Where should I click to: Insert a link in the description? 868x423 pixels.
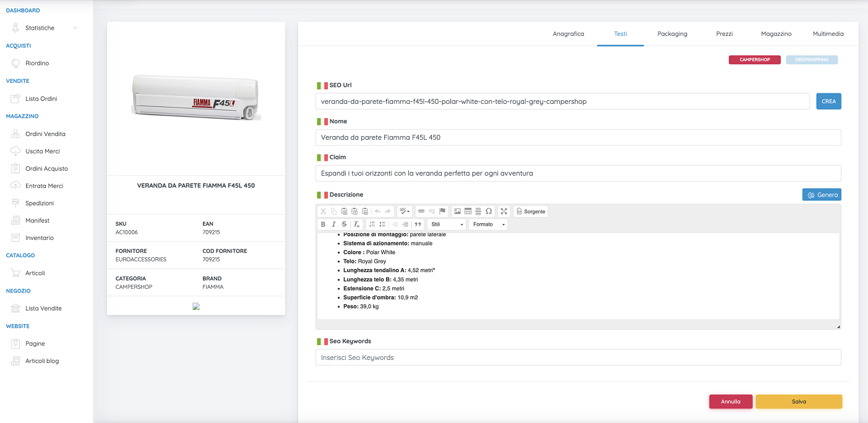[421, 211]
